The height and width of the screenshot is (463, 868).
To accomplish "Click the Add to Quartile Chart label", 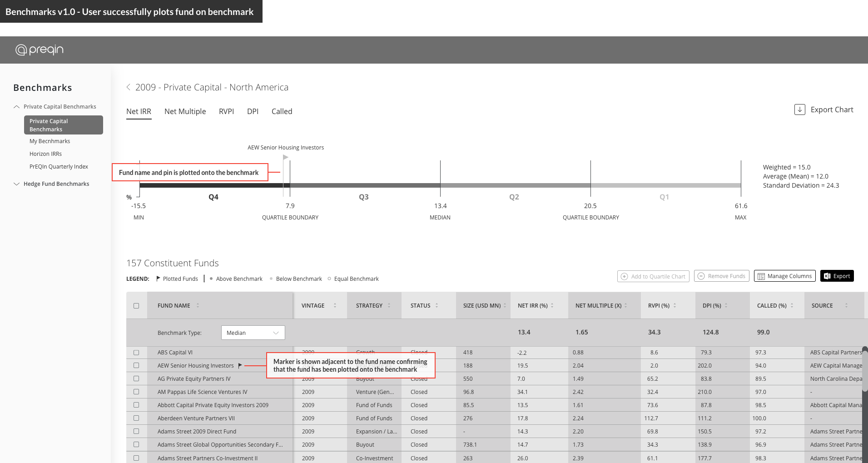I will (658, 276).
